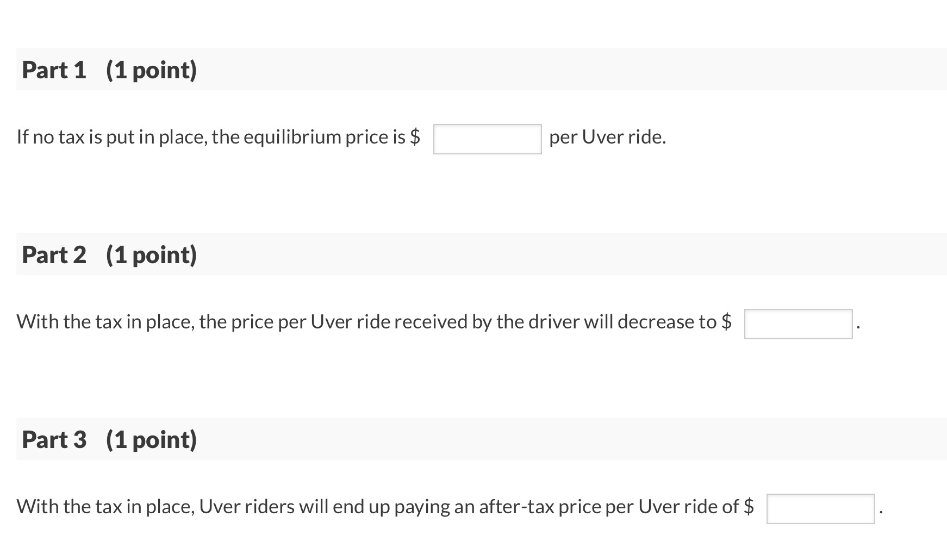This screenshot has width=947, height=560.
Task: Select the riders after-tax price input box
Action: pos(820,509)
